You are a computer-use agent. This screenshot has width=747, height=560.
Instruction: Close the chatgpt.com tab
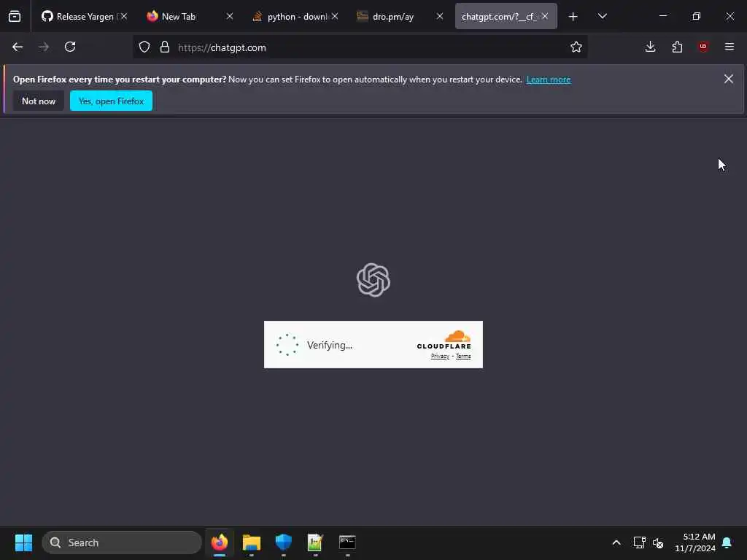(544, 17)
